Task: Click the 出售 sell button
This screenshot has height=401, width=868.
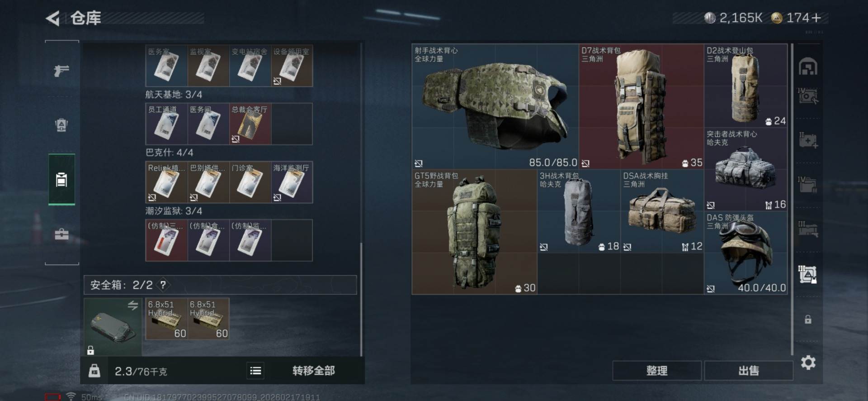Action: (748, 371)
